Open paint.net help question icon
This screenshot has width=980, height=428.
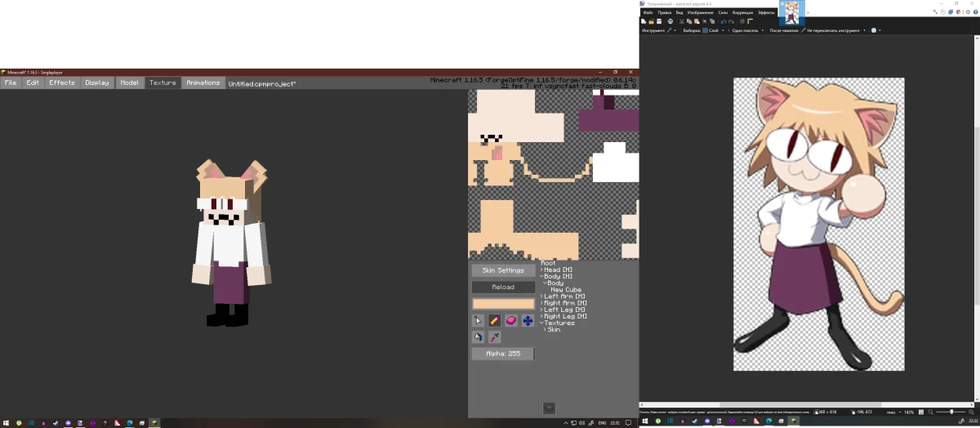977,12
